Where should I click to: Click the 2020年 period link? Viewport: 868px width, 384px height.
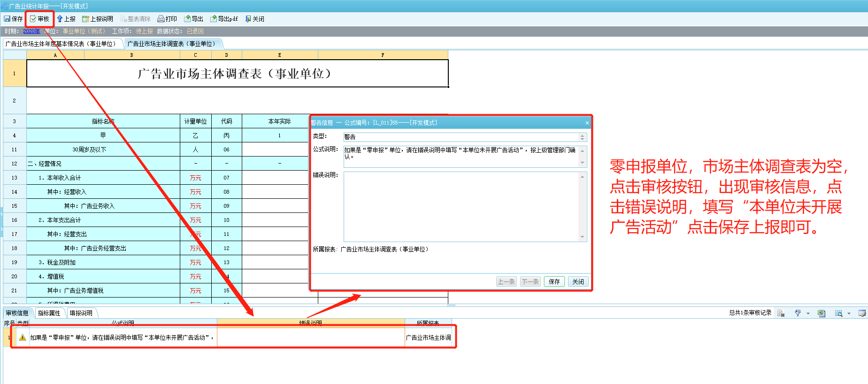click(x=31, y=31)
